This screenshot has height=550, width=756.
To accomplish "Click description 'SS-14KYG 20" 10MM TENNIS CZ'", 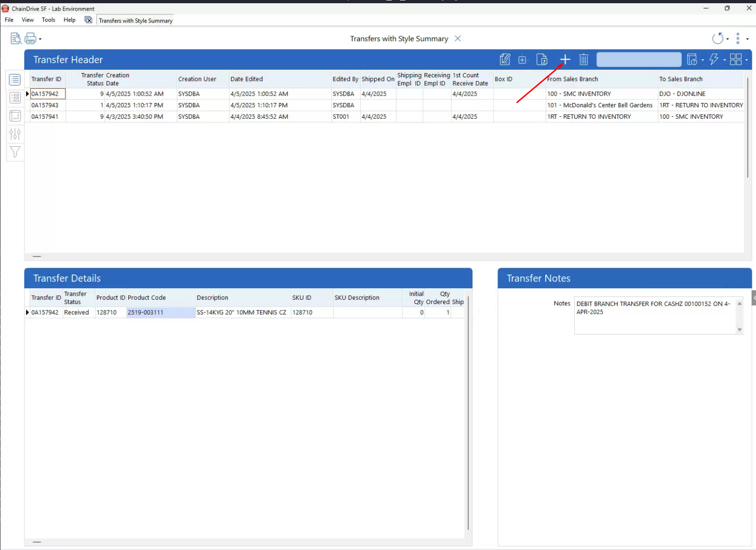I will click(243, 312).
